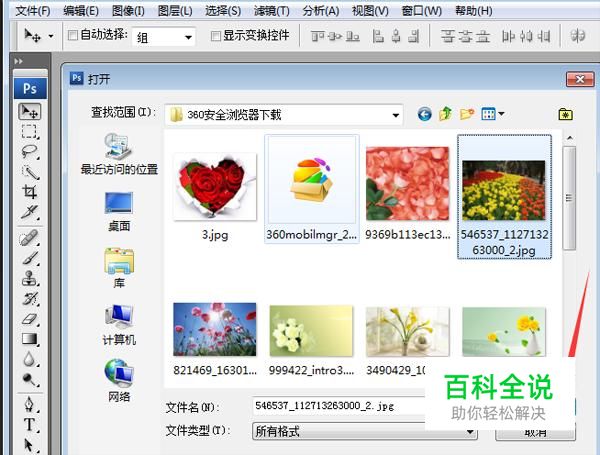600x455 pixels.
Task: Go to 网络 location
Action: pyautogui.click(x=119, y=381)
